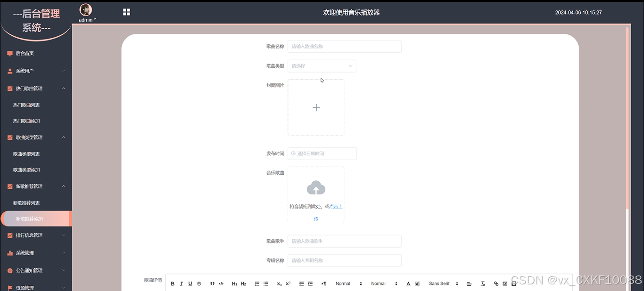This screenshot has width=644, height=291.
Task: Open the second Normal header dropdown
Action: click(384, 283)
